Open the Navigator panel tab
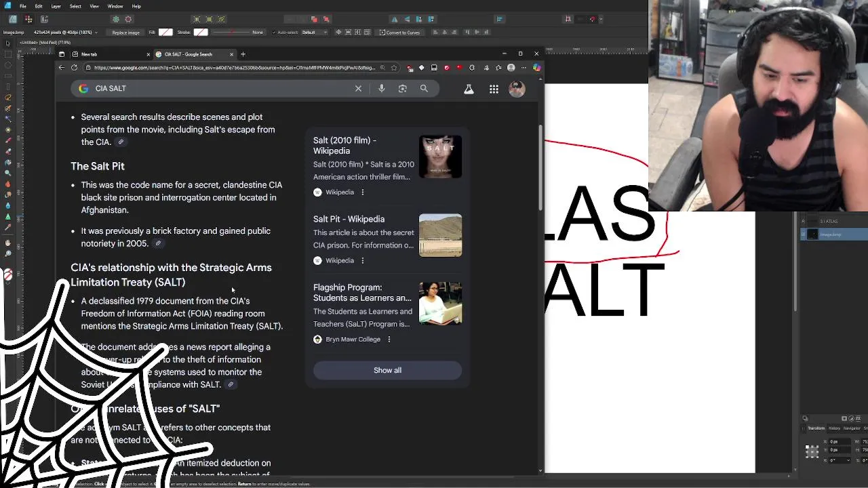Viewport: 868px width, 488px height. (x=852, y=428)
